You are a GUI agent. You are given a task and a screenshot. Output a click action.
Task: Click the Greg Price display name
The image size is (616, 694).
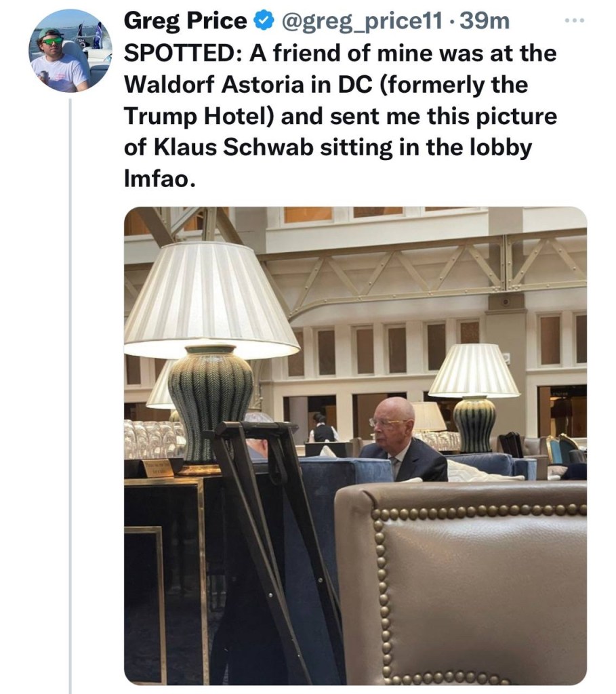pyautogui.click(x=186, y=21)
